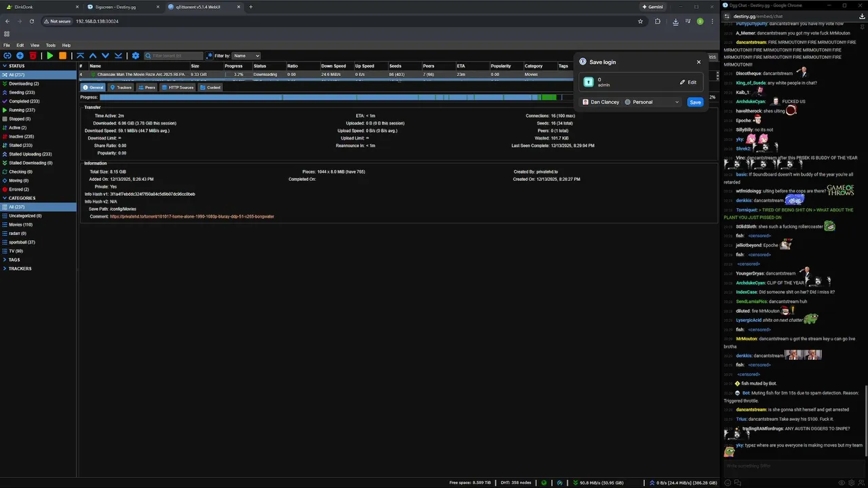Viewport: 868px width, 488px height.
Task: Open Chrome Downloads icon in qBittorrent window
Action: tap(675, 21)
